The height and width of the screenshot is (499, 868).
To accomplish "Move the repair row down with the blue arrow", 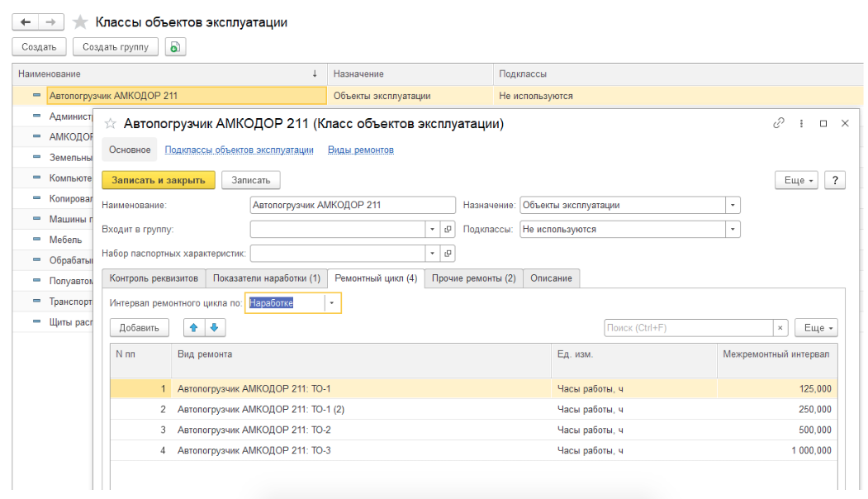I will 215,328.
